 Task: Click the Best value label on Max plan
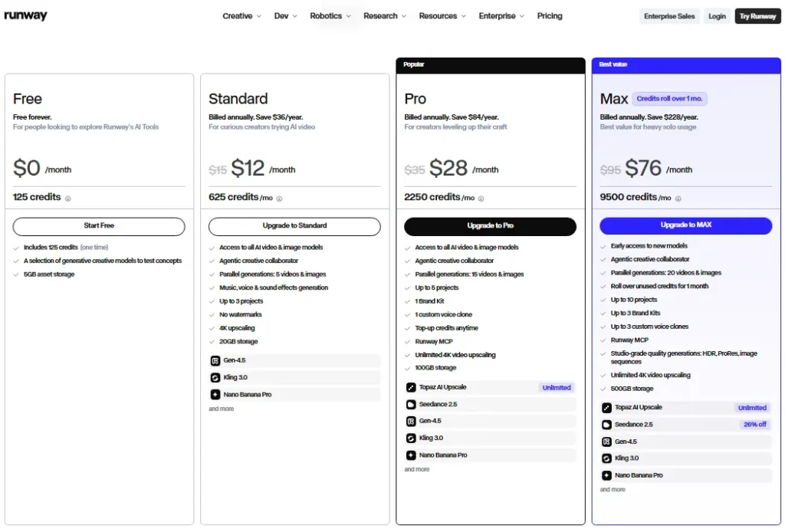(613, 64)
